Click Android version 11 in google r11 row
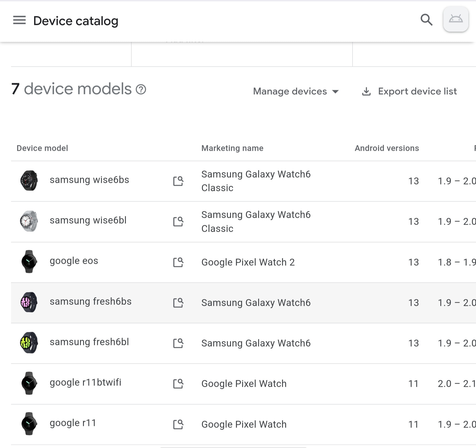476x448 pixels. tap(413, 424)
